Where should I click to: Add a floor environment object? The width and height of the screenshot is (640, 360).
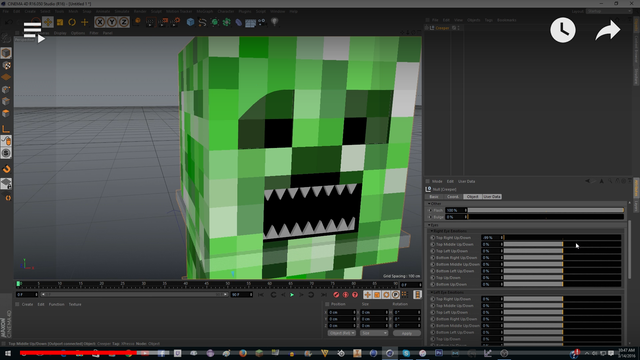tap(250, 22)
